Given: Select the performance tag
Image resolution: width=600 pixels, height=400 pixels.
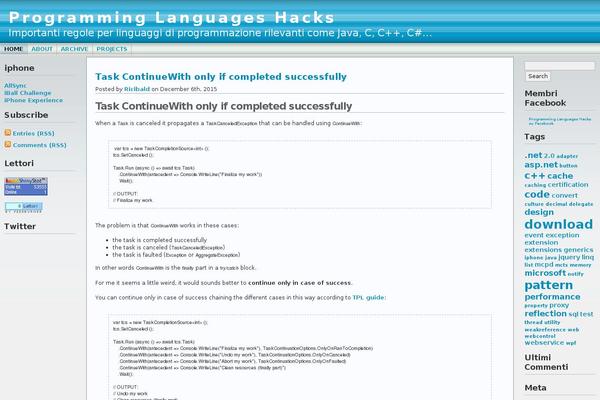Looking at the screenshot, I should (552, 297).
